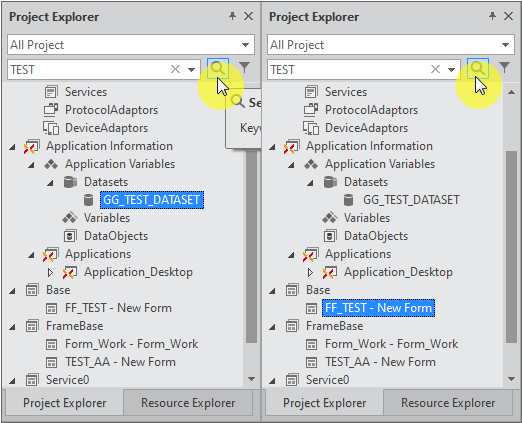Select TEST_AA - New Form in right tree
Image resolution: width=522 pixels, height=423 pixels.
(380, 362)
